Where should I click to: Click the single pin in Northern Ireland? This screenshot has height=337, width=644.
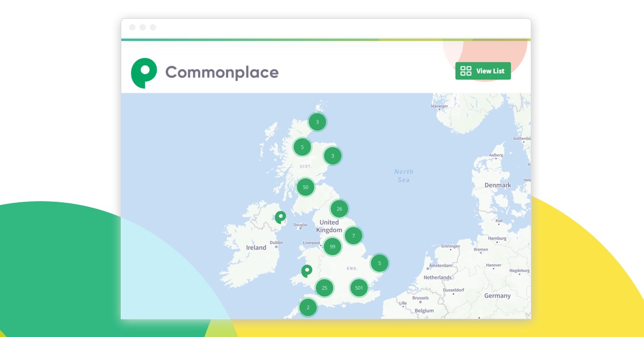tap(280, 217)
